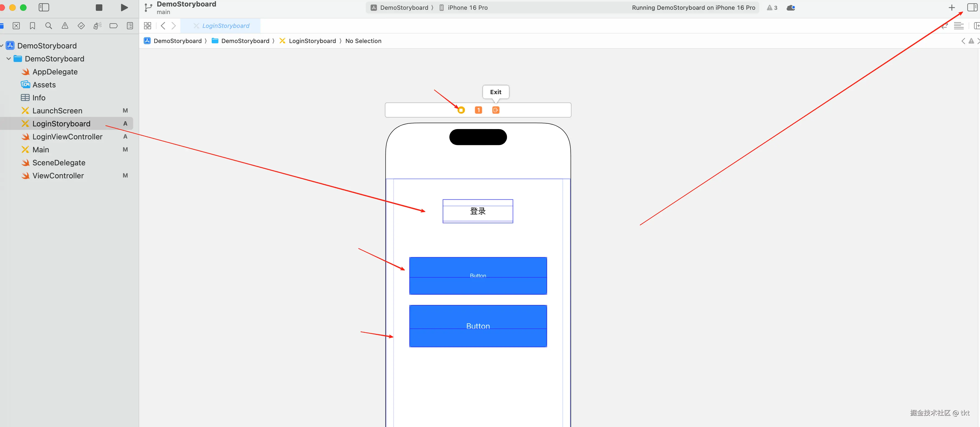Screen dimensions: 980x427
Task: Toggle the left navigator sidebar
Action: pyautogui.click(x=44, y=8)
